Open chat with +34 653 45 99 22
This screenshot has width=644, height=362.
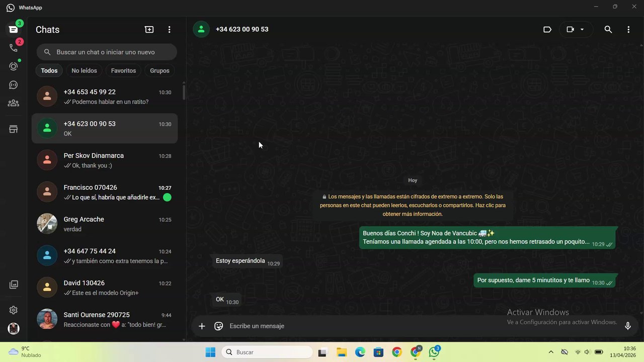point(105,97)
